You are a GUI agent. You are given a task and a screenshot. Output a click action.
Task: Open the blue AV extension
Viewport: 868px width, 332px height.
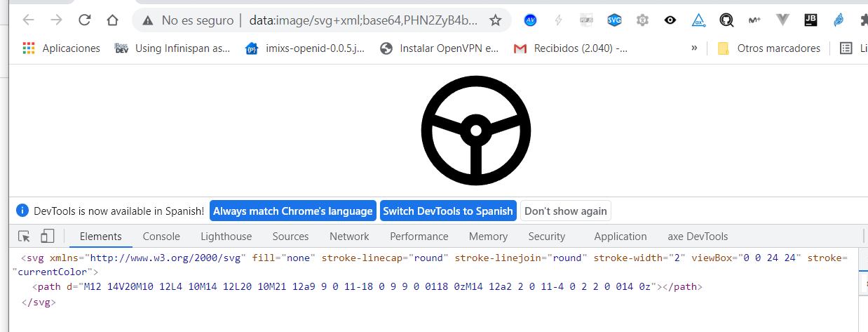pos(531,20)
